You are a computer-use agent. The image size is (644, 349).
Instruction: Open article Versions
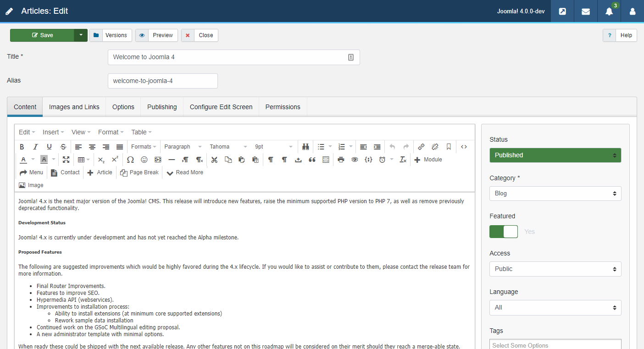(x=111, y=35)
